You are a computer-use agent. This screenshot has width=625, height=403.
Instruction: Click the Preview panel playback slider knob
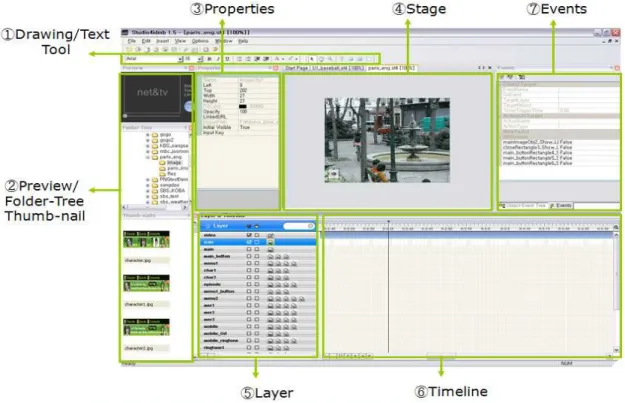[x=125, y=116]
